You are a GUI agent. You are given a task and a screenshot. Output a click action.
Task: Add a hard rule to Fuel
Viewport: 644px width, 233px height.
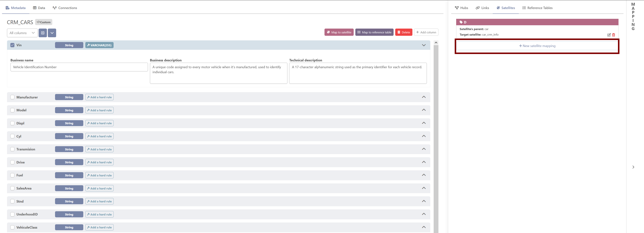[99, 175]
